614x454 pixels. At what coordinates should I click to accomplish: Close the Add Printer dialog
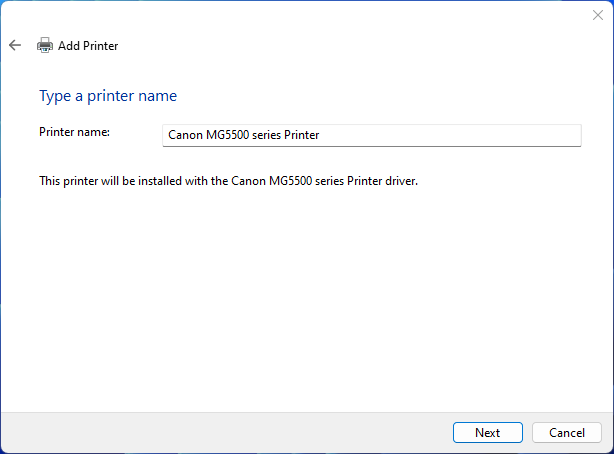point(598,15)
